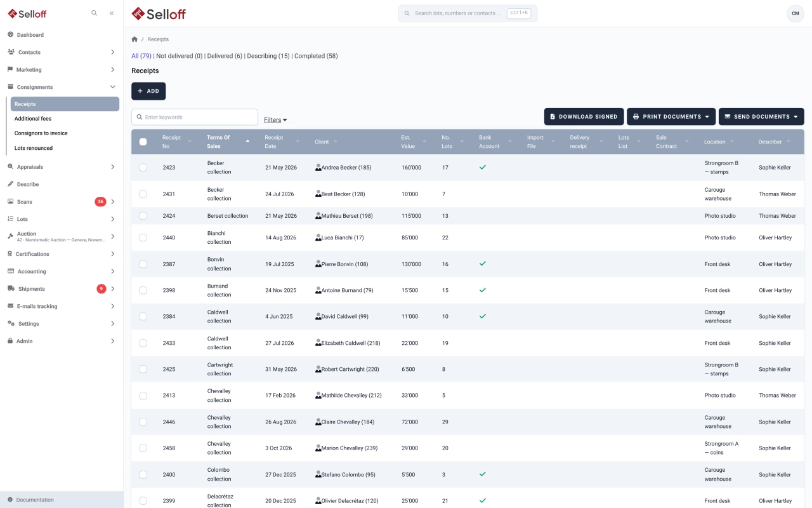Select the checkbox for receipt 2446
812x508 pixels.
point(143,422)
